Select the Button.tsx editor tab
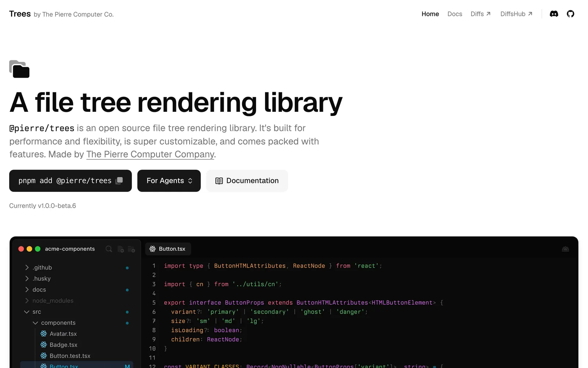 point(168,249)
